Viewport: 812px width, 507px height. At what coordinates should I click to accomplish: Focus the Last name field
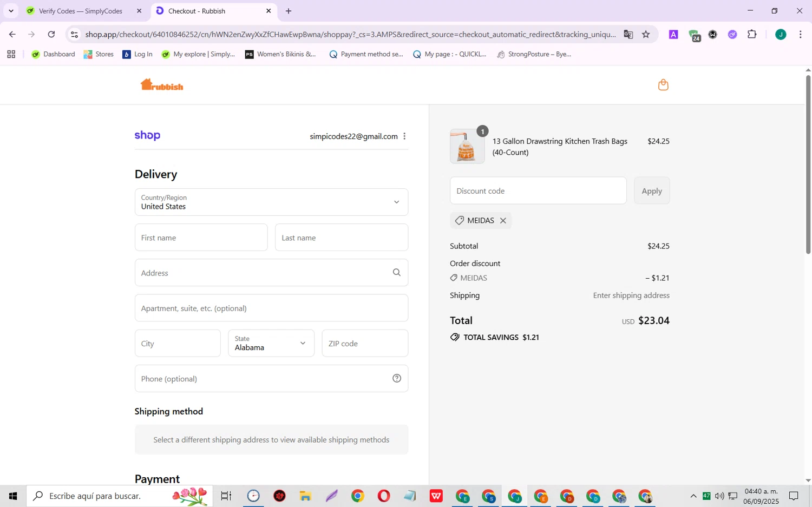click(x=342, y=238)
